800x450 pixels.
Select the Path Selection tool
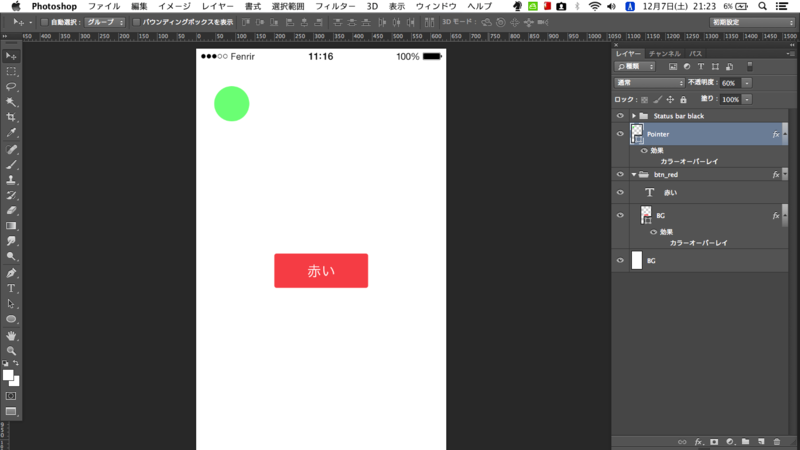click(x=11, y=304)
